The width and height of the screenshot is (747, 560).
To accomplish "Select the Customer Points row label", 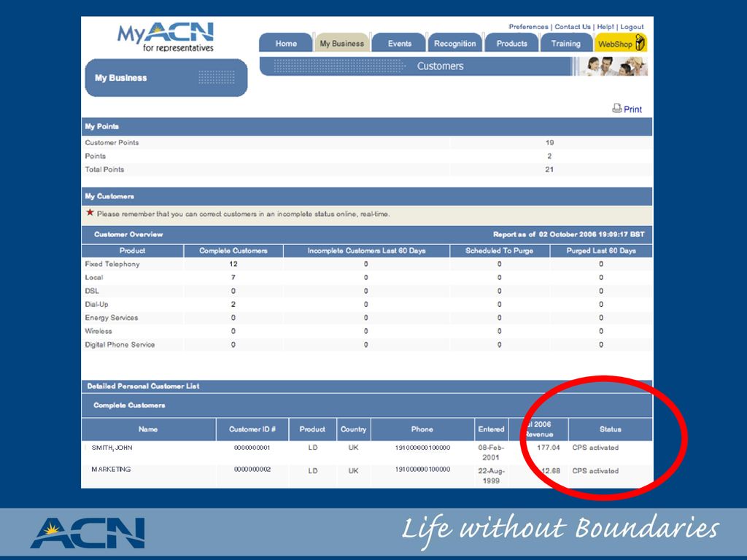I will pos(112,142).
